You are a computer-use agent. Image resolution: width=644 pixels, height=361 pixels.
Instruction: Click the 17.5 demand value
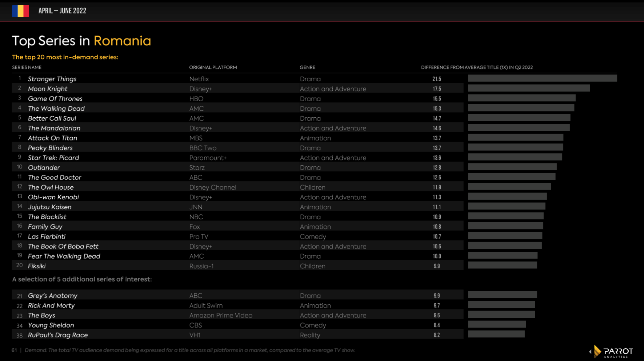[437, 89]
